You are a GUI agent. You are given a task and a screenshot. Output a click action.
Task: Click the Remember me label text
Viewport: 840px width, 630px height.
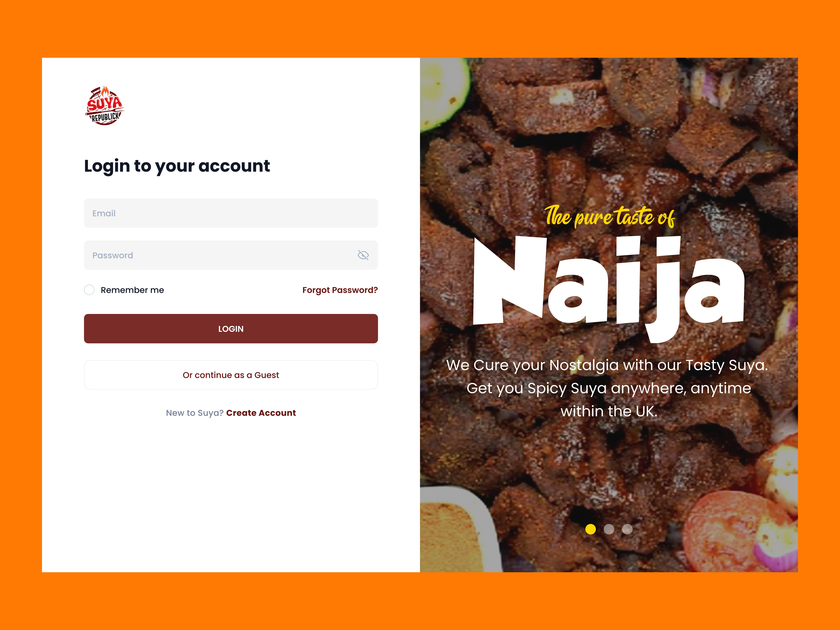click(x=132, y=290)
